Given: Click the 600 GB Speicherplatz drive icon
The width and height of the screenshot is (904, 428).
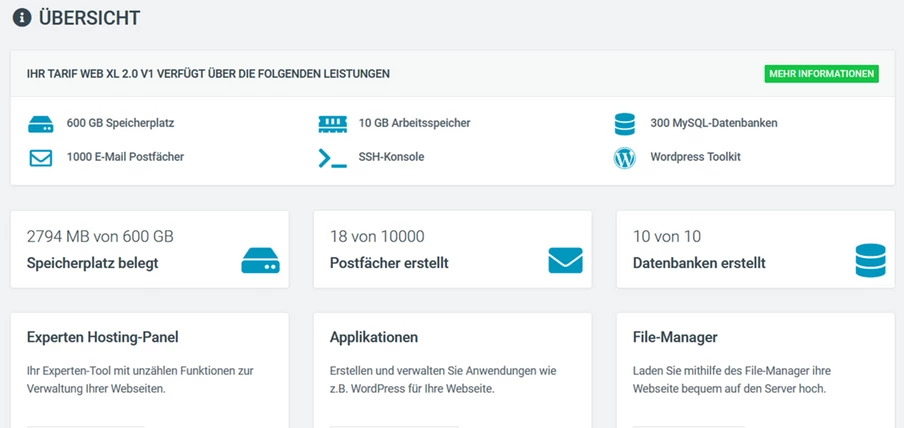Looking at the screenshot, I should click(x=40, y=124).
